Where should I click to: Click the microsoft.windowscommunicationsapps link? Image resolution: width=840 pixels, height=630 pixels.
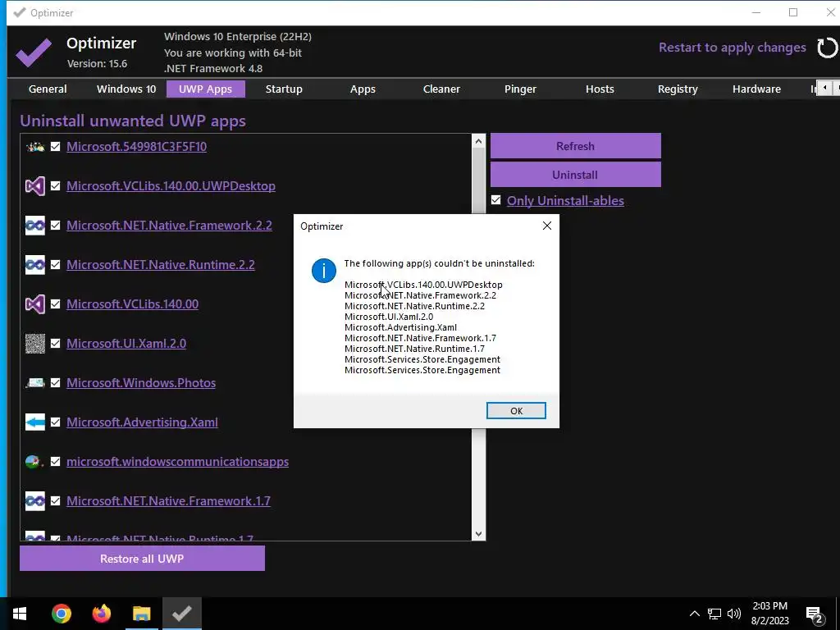(177, 461)
